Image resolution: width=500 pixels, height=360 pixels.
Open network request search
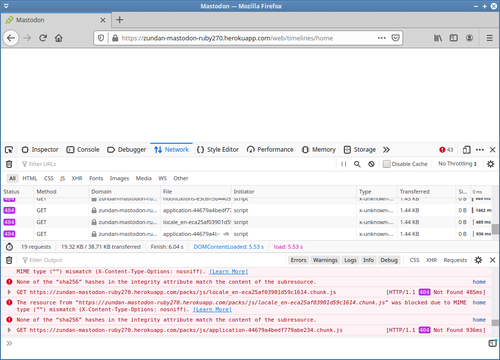357,164
